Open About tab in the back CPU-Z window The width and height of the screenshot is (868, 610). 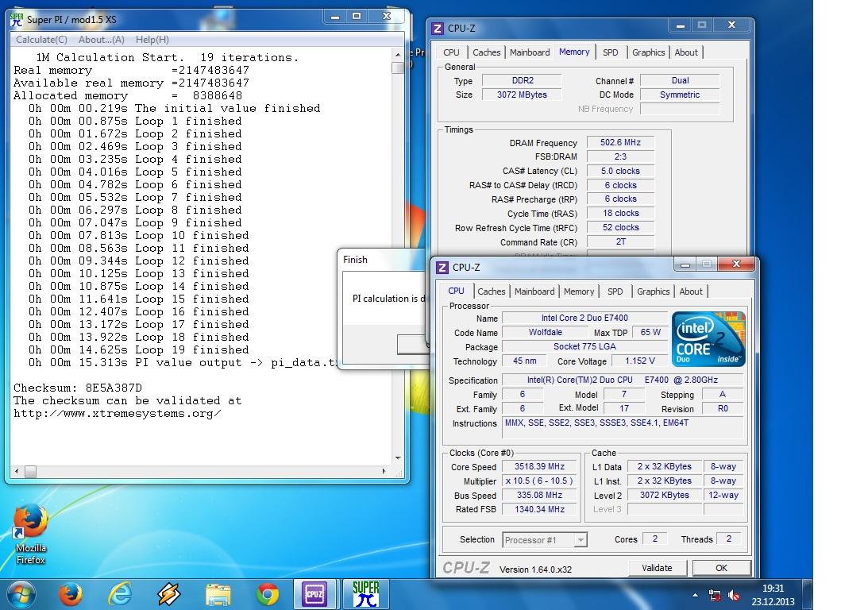click(x=686, y=52)
